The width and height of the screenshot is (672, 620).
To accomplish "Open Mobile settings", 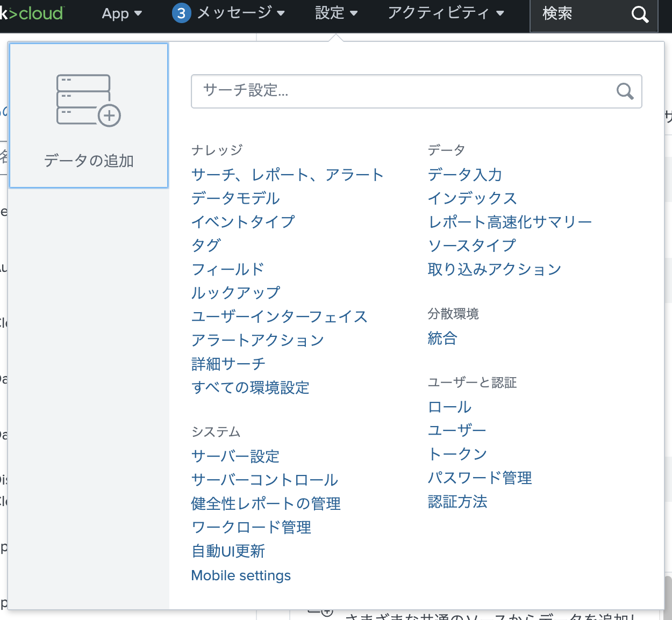I will click(240, 575).
